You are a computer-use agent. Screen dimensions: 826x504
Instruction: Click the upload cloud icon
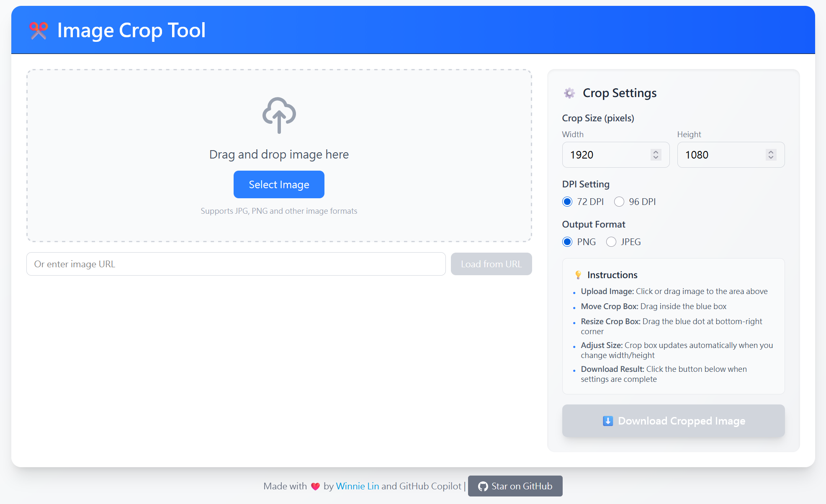click(x=279, y=115)
